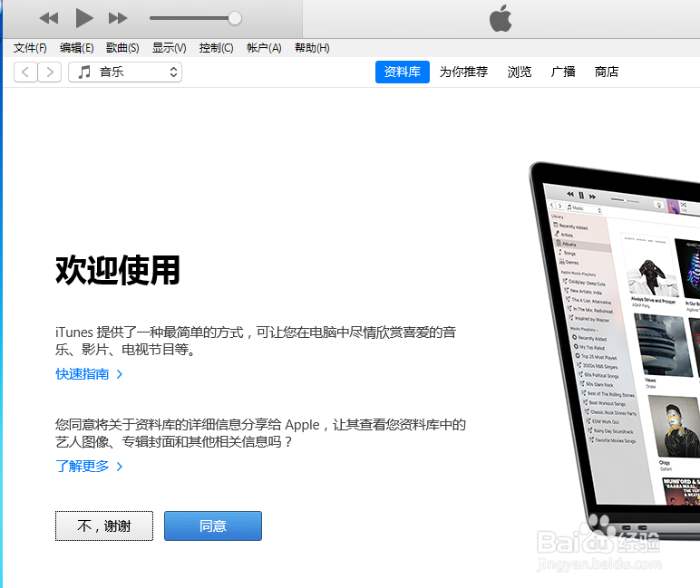
Task: Start playback with the Play button
Action: (x=84, y=18)
